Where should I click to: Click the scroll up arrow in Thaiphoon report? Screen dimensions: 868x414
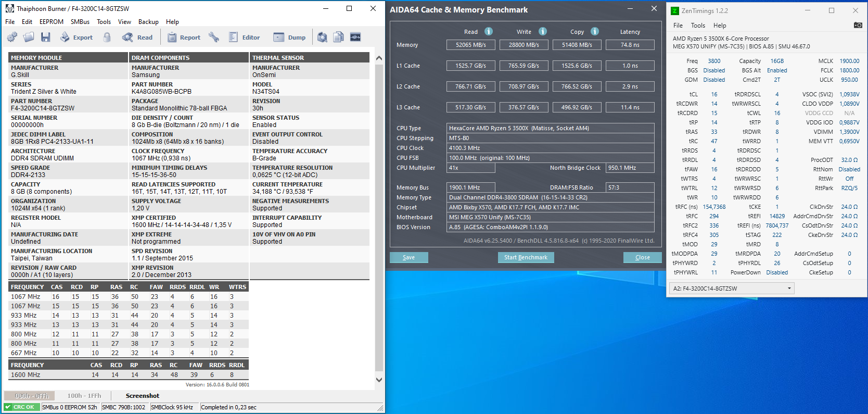click(379, 58)
